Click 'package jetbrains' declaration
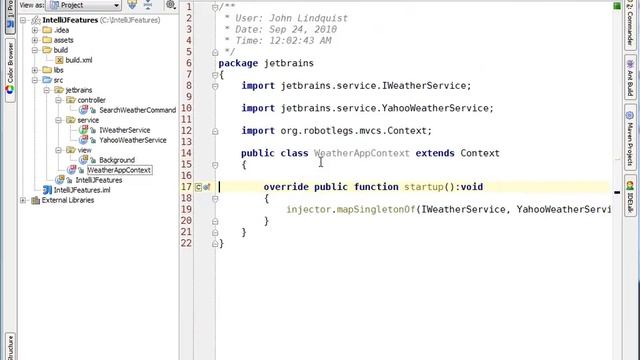Viewport: 640px width, 360px height. (x=266, y=63)
